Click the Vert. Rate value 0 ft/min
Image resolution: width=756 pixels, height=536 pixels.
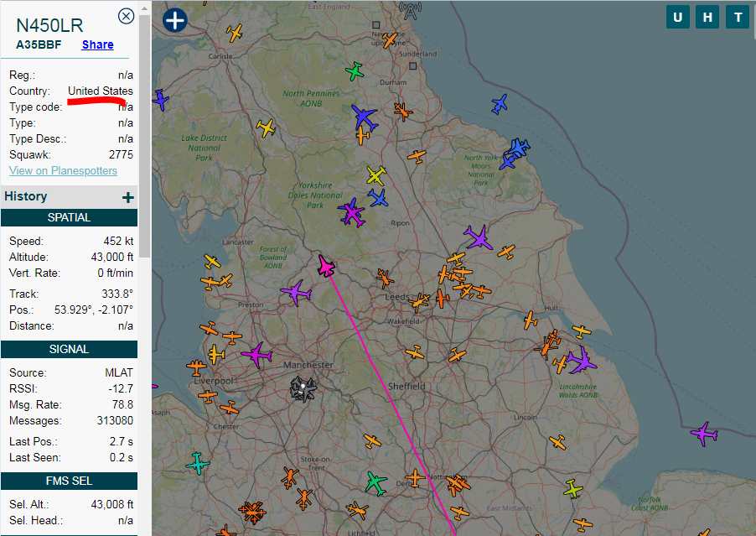tap(116, 273)
